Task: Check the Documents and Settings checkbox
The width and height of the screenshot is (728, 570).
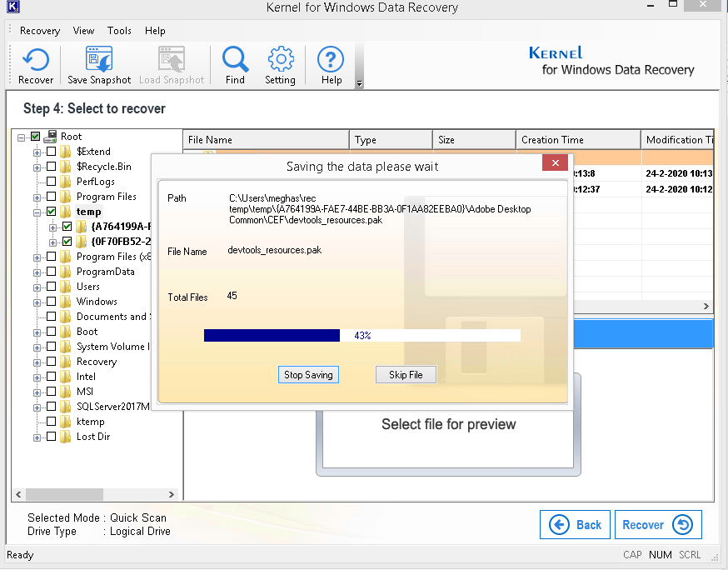Action: tap(52, 317)
